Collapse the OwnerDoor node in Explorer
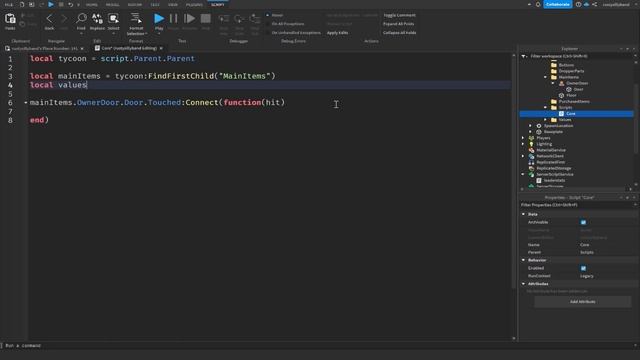This screenshot has height=360, width=640. (553, 83)
